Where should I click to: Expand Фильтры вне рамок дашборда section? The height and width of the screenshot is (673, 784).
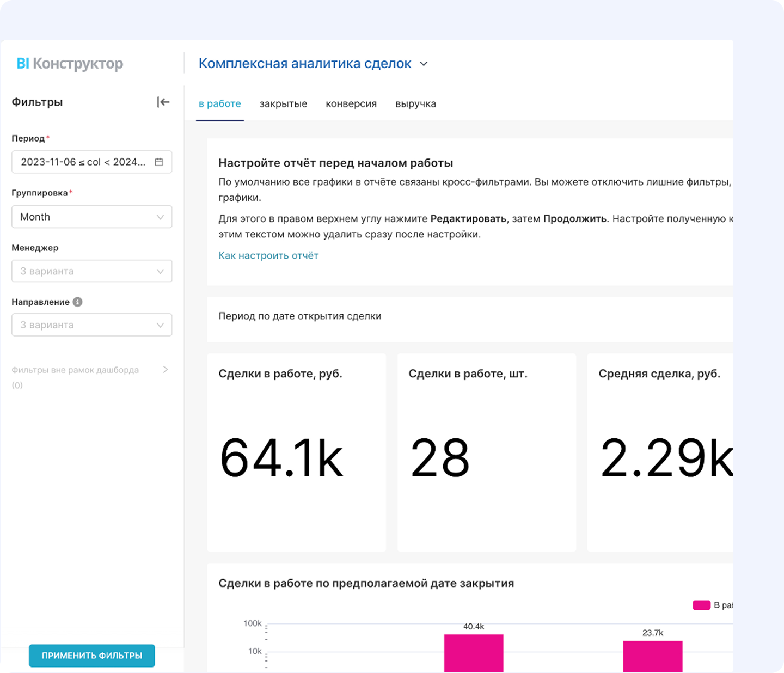point(166,370)
